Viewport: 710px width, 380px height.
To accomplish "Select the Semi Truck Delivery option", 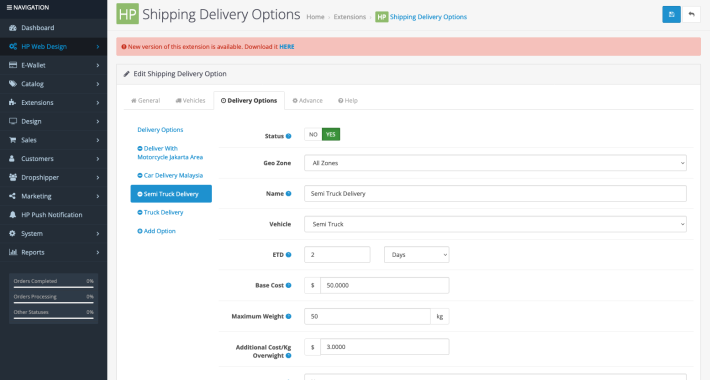I will [x=171, y=194].
